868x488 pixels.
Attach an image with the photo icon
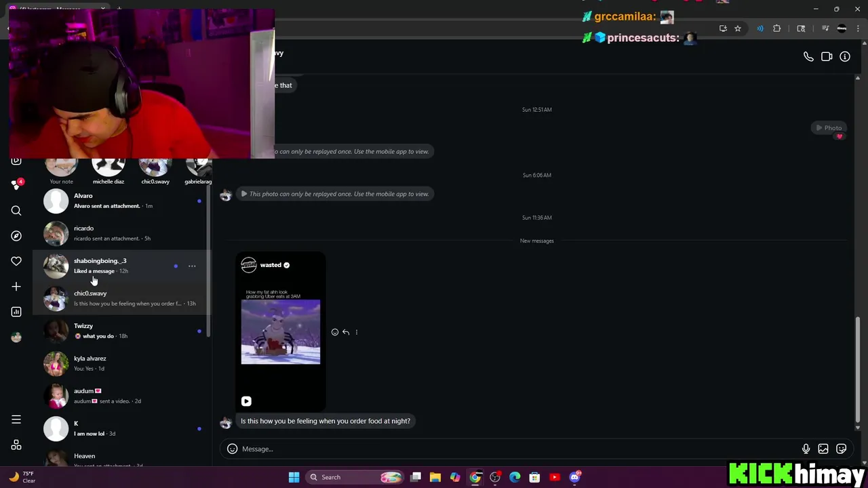(x=823, y=449)
